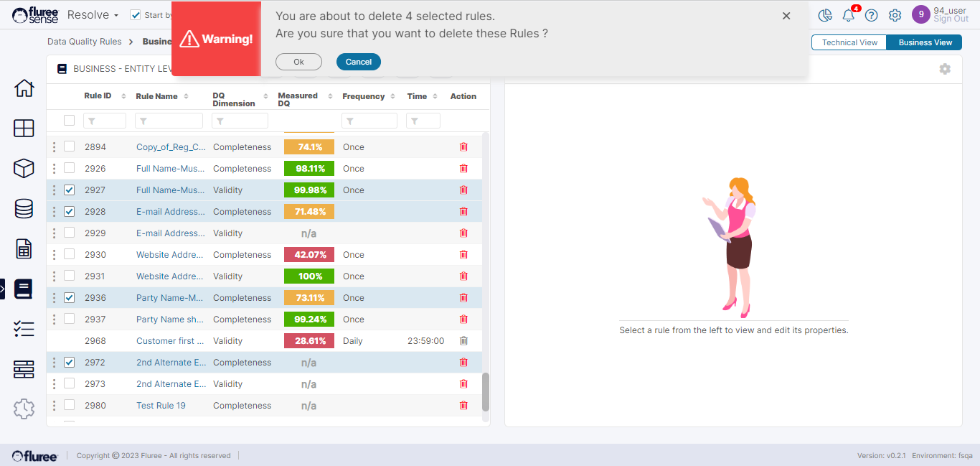Uncheck the checkbox for rule 2927
The width and height of the screenshot is (980, 466).
click(x=70, y=190)
